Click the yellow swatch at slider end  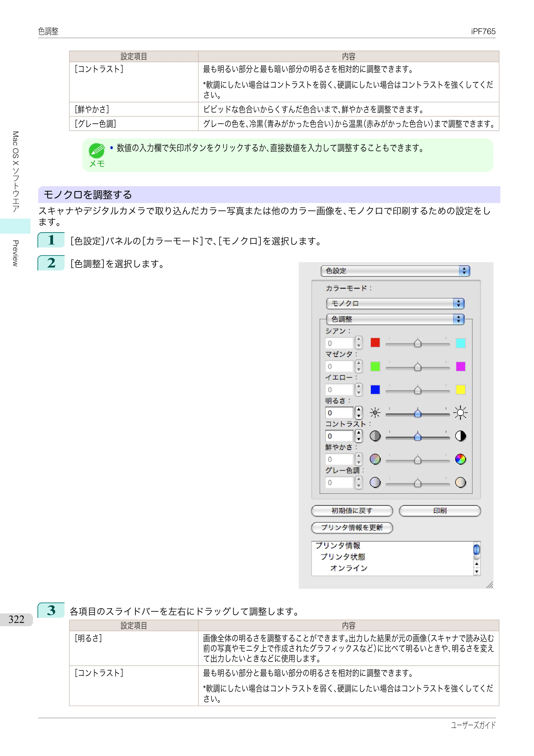tap(460, 390)
